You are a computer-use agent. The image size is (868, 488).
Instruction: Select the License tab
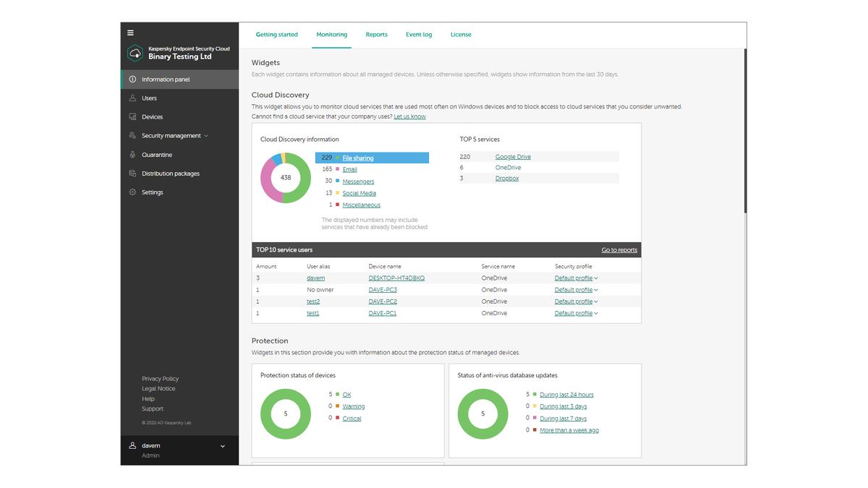click(x=461, y=34)
